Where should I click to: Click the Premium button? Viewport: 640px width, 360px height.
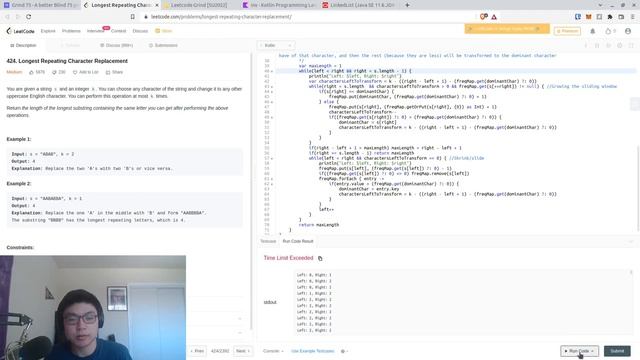coord(567,31)
